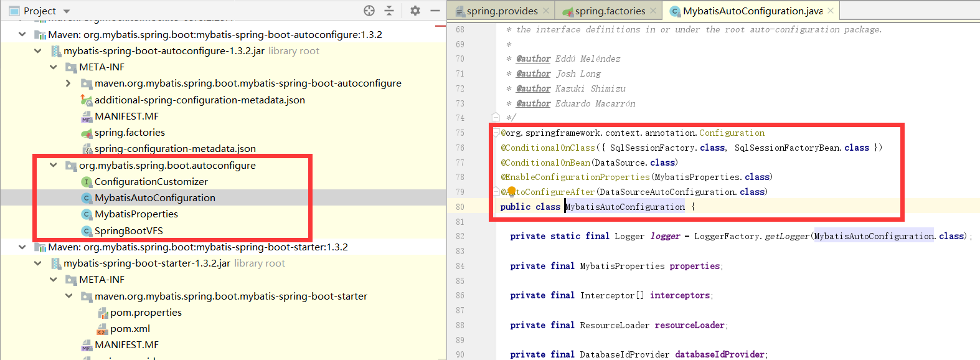980x360 pixels.
Task: Open Project panel settings gear
Action: [x=415, y=11]
